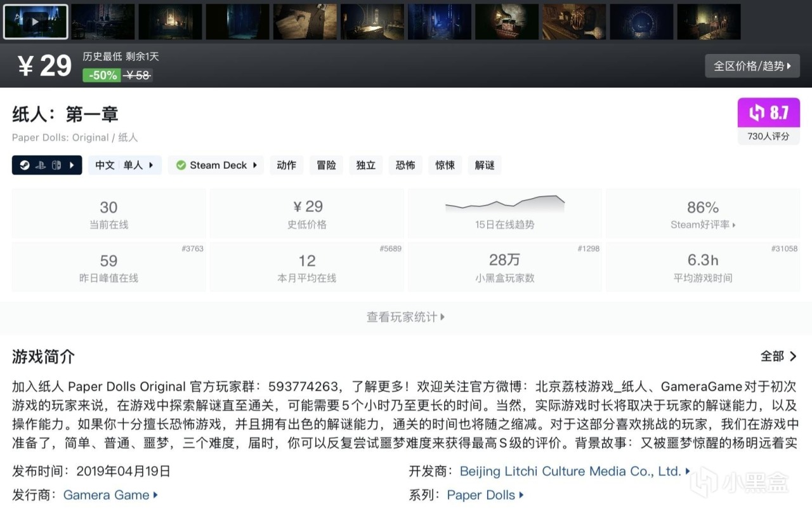Select the 惊悚 tag
Image resolution: width=812 pixels, height=511 pixels.
click(x=445, y=165)
